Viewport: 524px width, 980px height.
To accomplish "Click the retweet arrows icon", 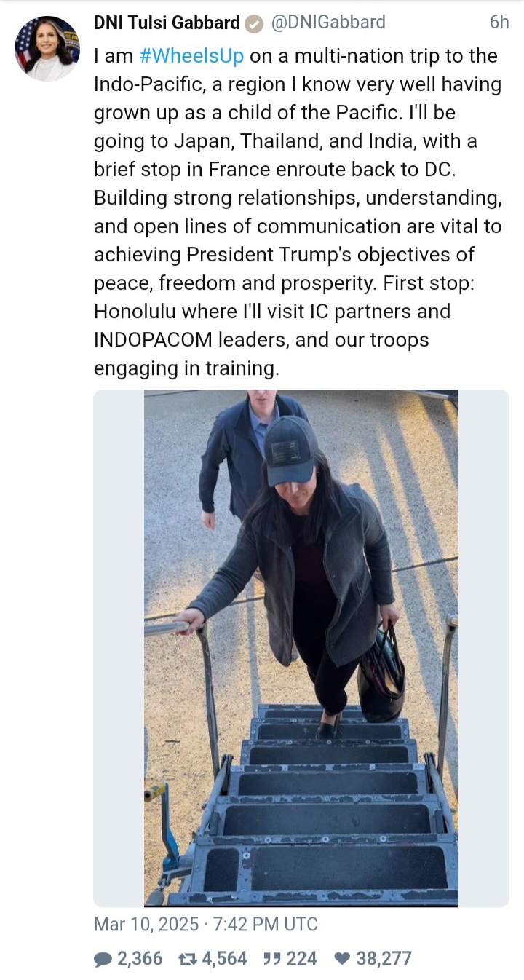I will tap(188, 959).
